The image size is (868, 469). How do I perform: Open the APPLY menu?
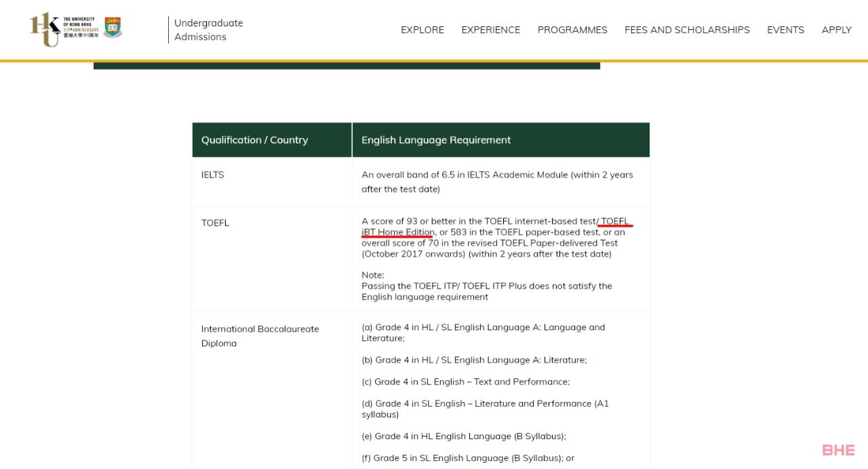click(x=836, y=30)
